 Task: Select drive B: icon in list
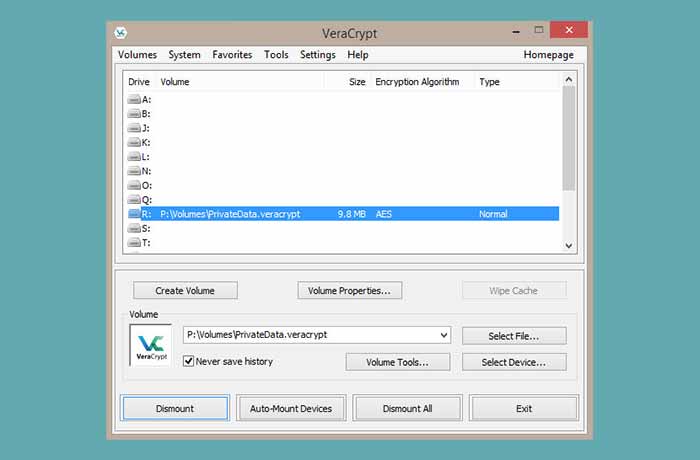click(134, 113)
